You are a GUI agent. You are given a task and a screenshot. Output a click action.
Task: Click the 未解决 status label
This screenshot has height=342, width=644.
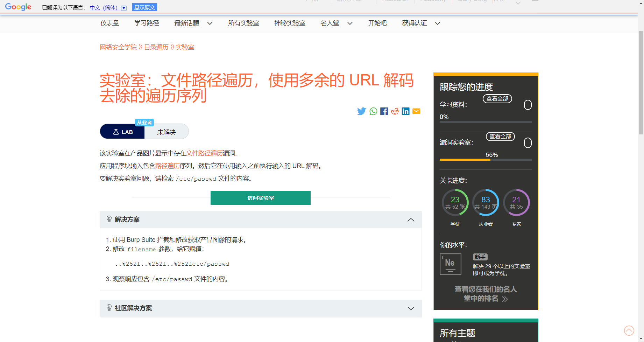pyautogui.click(x=167, y=132)
